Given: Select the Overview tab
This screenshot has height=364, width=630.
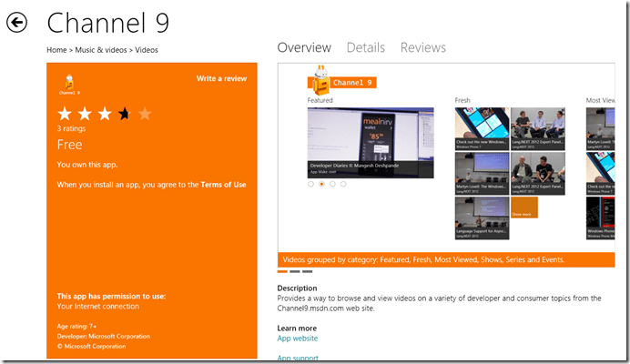Looking at the screenshot, I should click(x=304, y=47).
